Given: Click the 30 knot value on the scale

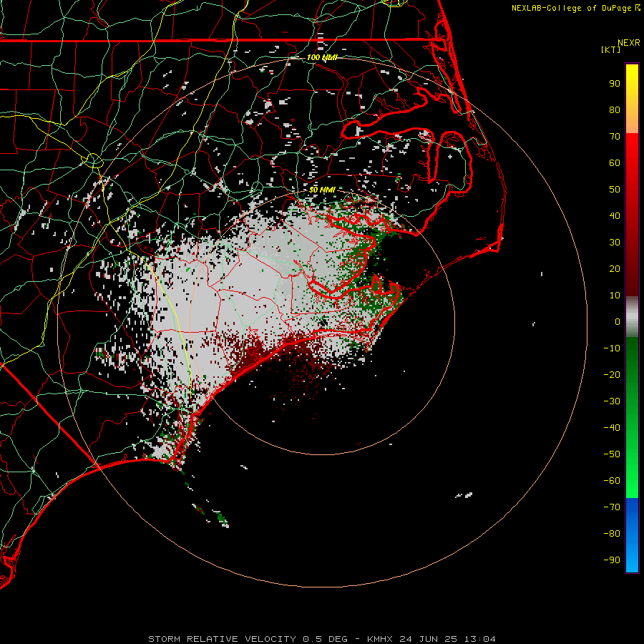Looking at the screenshot, I should click(615, 243).
